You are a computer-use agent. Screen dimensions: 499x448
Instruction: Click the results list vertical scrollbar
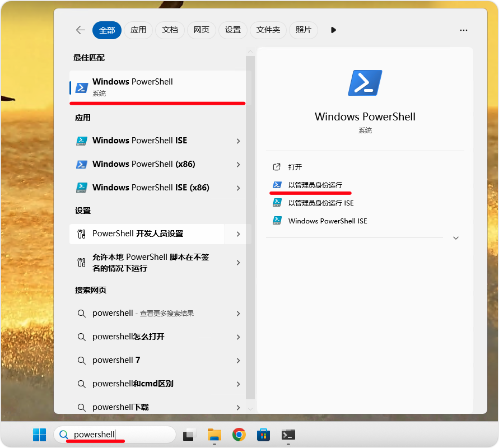250,227
